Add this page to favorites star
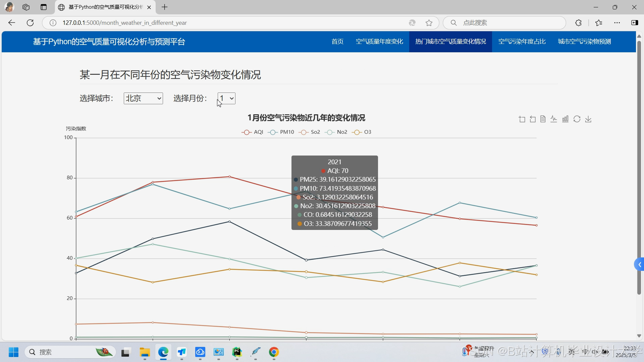Screen dimensions: 644x362 coord(429,23)
